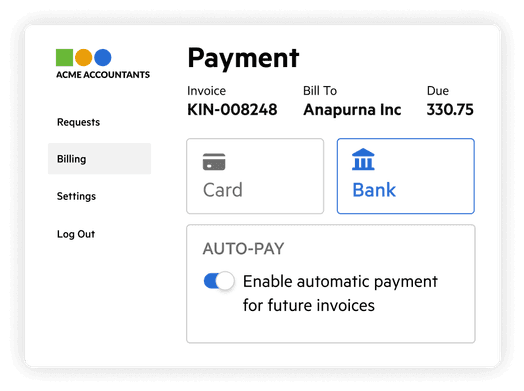Click the credit card icon
This screenshot has height=391, width=524.
coord(214,162)
